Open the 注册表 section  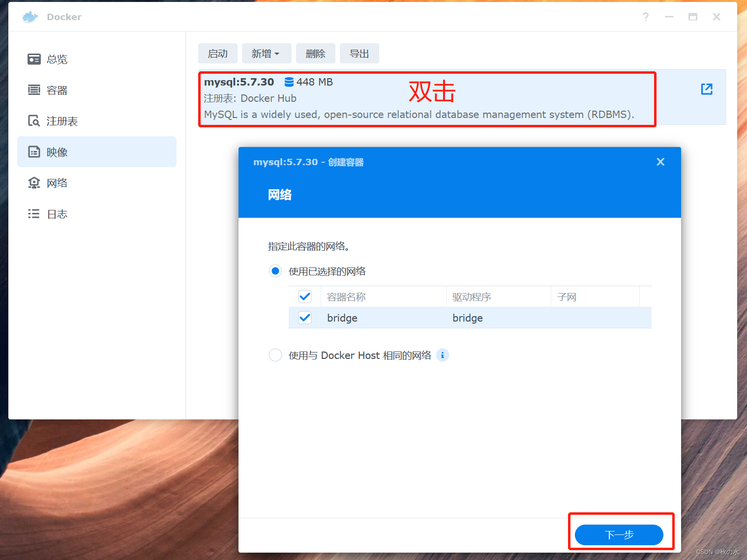pos(97,121)
